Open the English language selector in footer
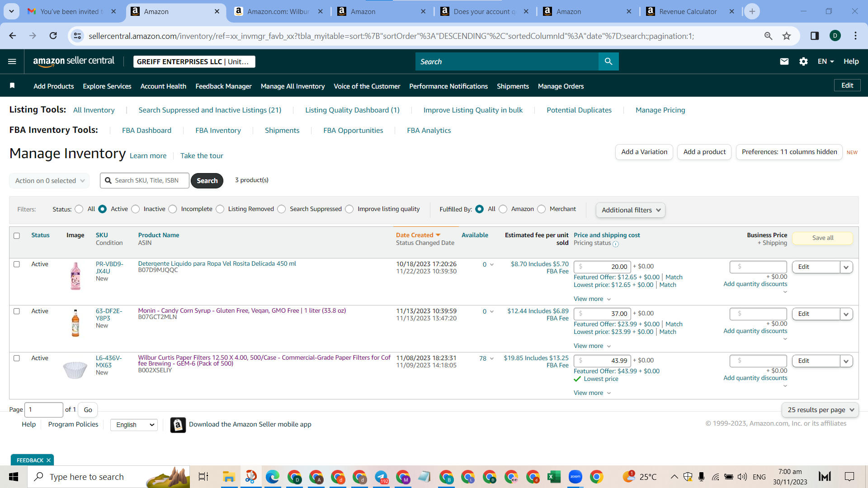The image size is (868, 488). 134,425
